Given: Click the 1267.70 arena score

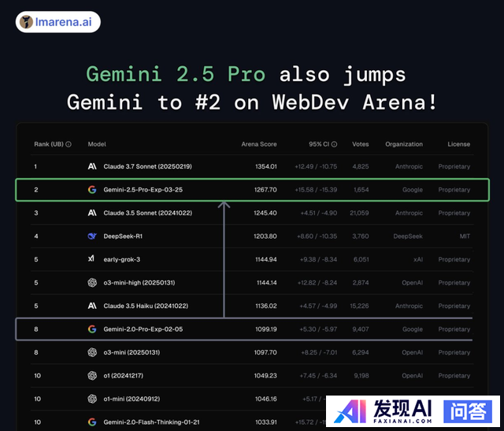Looking at the screenshot, I should click(x=265, y=190).
